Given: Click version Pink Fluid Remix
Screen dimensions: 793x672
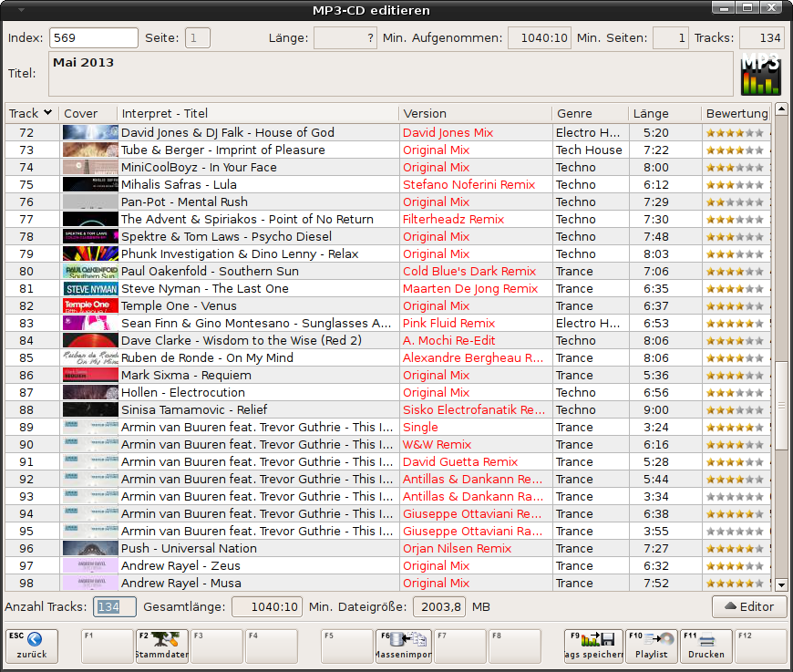Looking at the screenshot, I should tap(449, 324).
